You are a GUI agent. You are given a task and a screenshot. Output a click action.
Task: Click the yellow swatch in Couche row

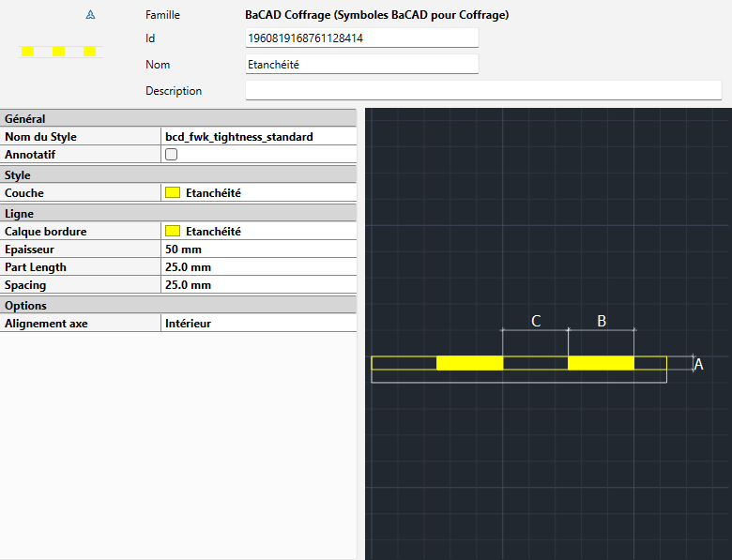173,193
